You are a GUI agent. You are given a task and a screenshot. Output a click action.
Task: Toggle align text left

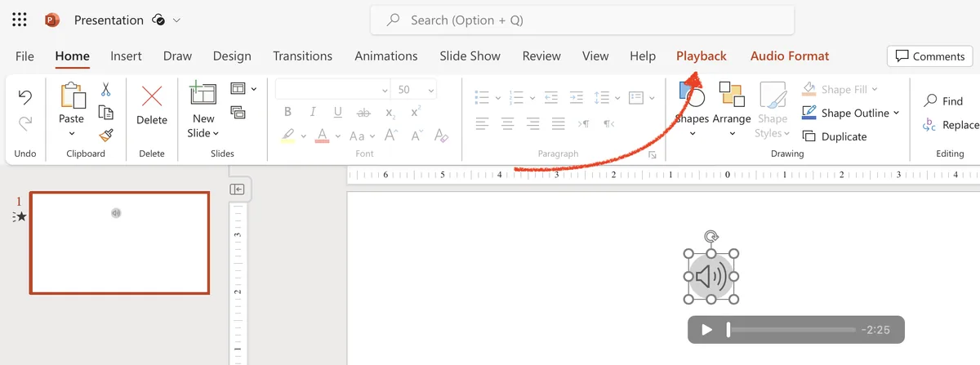coord(483,124)
